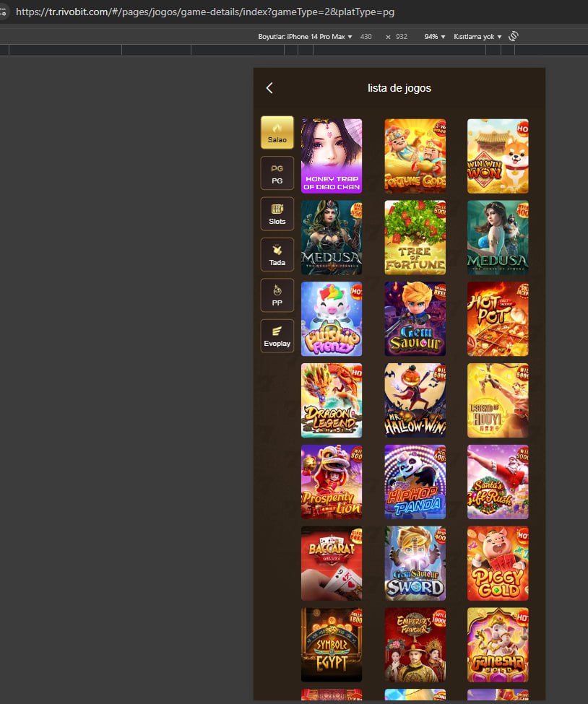Screen dimensions: 588x704
Task: Open the iPhone 14 Pro Max device dropdown
Action: point(305,37)
